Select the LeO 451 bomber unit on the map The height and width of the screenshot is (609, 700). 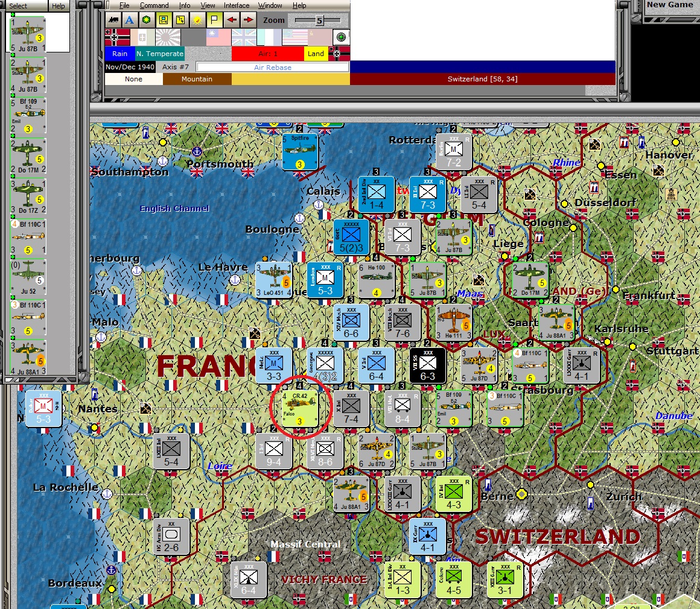tap(273, 280)
